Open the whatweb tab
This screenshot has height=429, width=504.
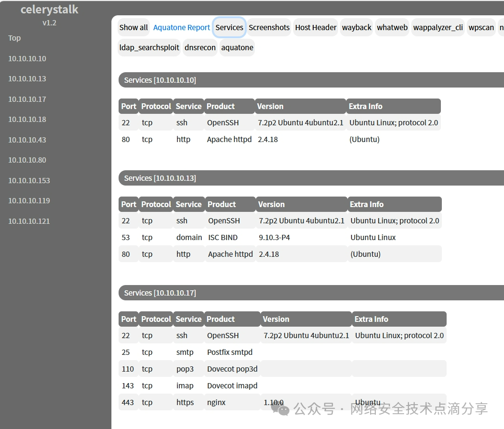[x=392, y=28]
